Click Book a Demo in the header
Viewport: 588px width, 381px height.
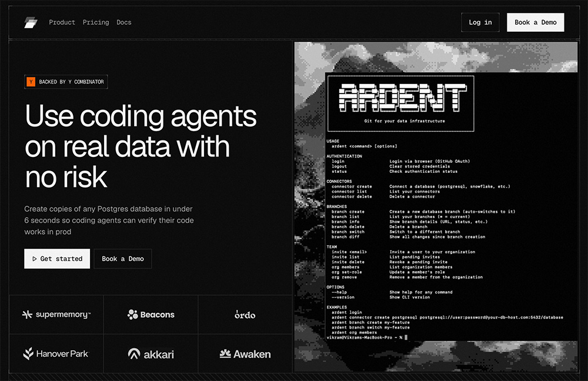point(535,22)
